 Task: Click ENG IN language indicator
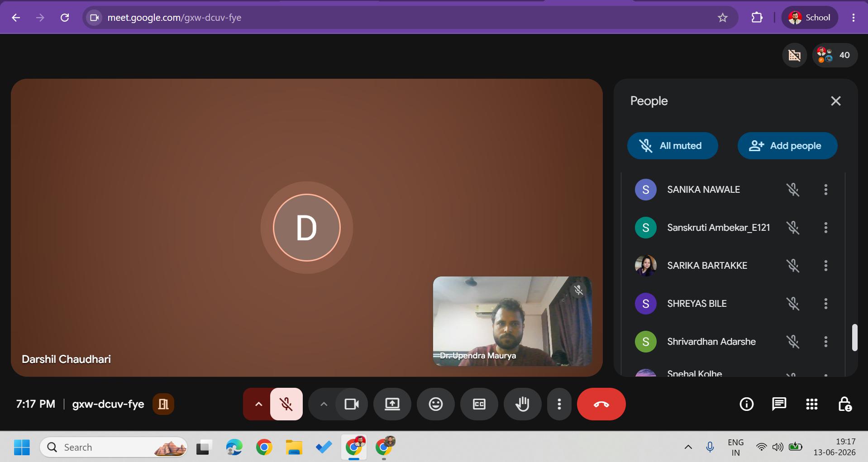[x=735, y=448]
